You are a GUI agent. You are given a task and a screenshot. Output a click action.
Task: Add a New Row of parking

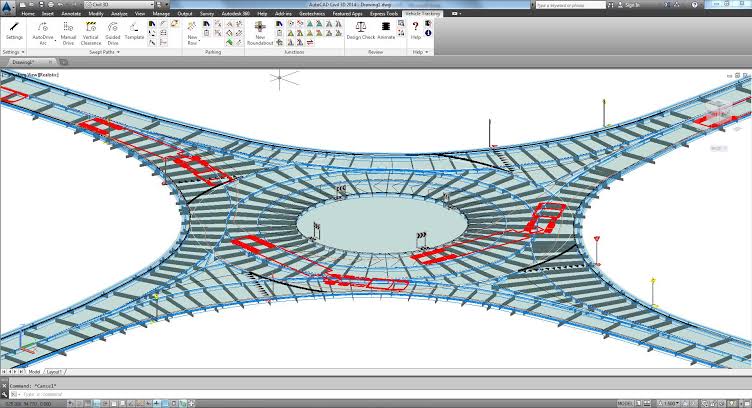tap(192, 33)
